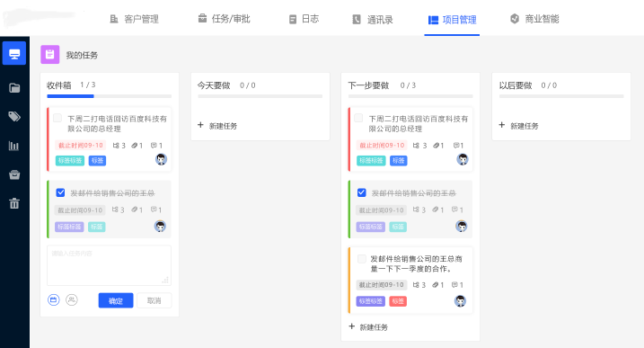644x348 pixels.
Task: Check 下周二打电话 task in 下一步要做
Action: (x=358, y=119)
